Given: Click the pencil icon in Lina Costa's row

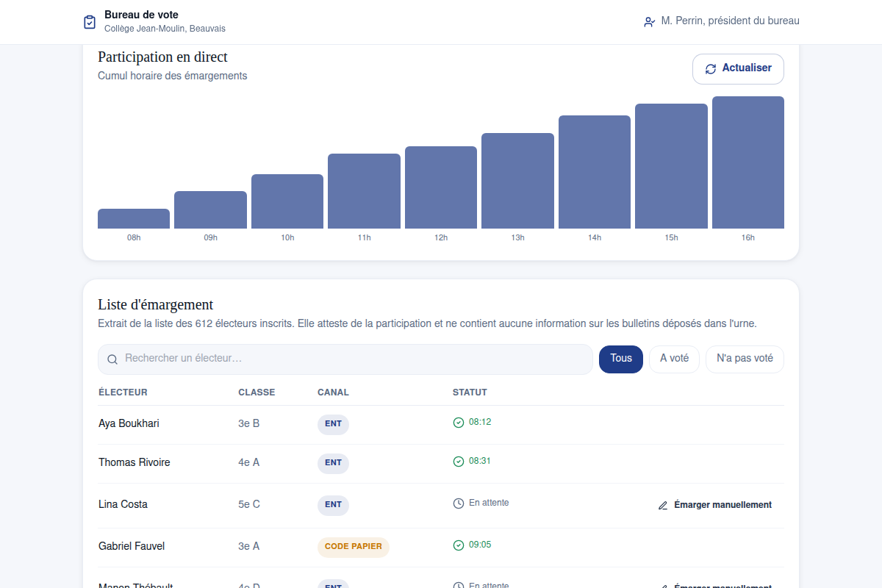Looking at the screenshot, I should pos(663,506).
